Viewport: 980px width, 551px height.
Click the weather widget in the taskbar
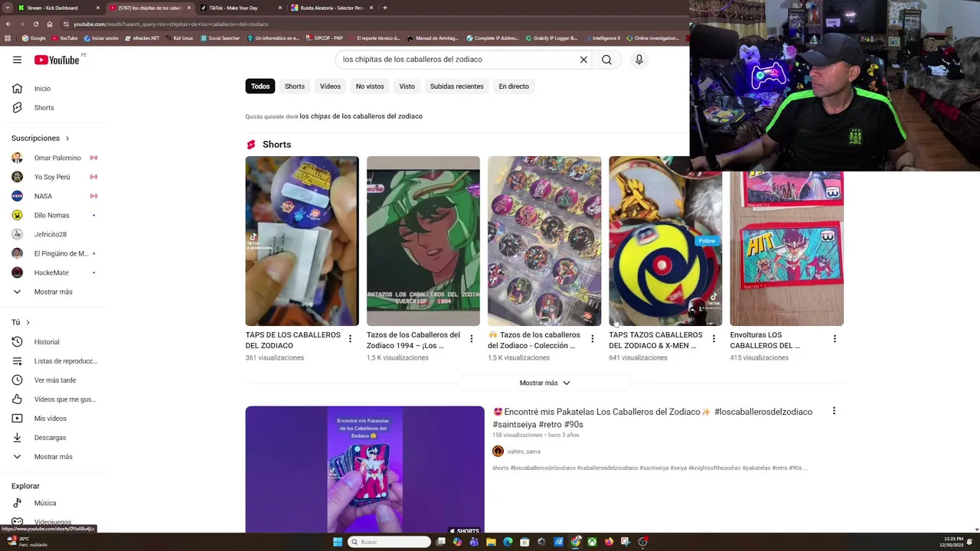27,541
